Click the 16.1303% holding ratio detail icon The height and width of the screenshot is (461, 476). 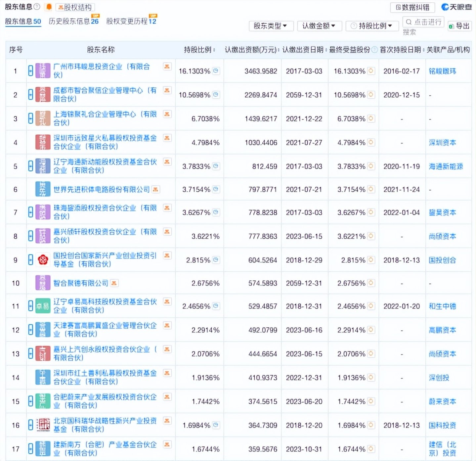click(x=216, y=71)
